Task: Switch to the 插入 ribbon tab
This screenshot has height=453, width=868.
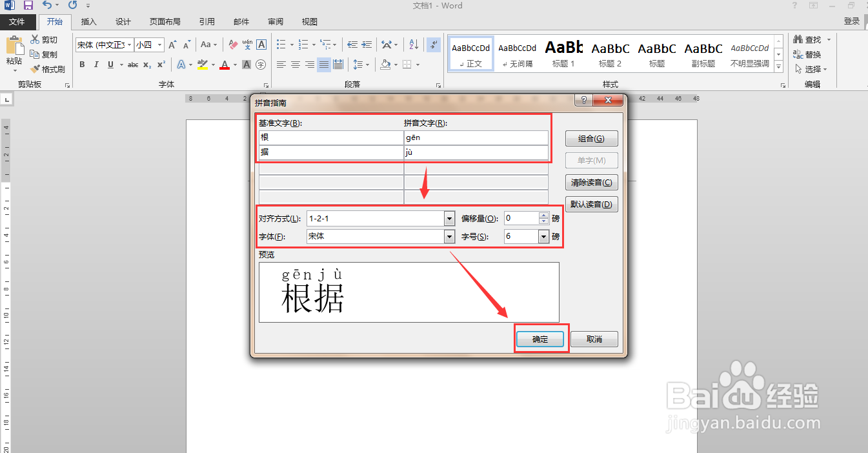Action: pos(88,21)
